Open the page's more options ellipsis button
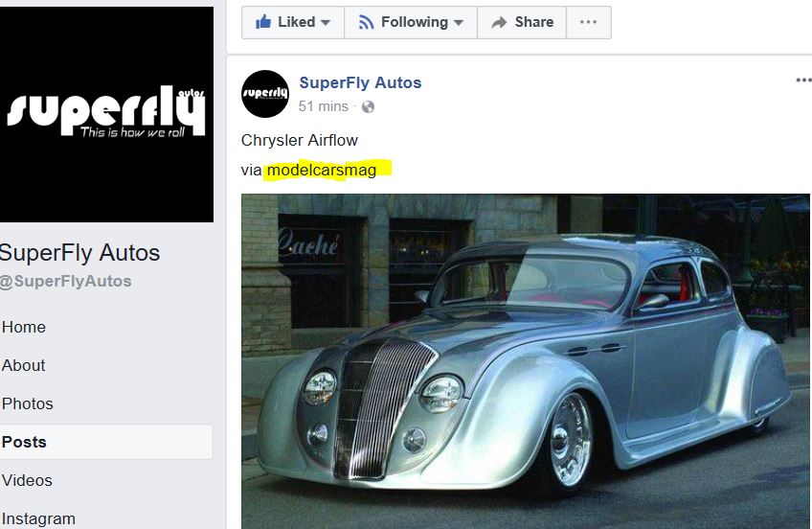The width and height of the screenshot is (812, 529). (x=588, y=22)
